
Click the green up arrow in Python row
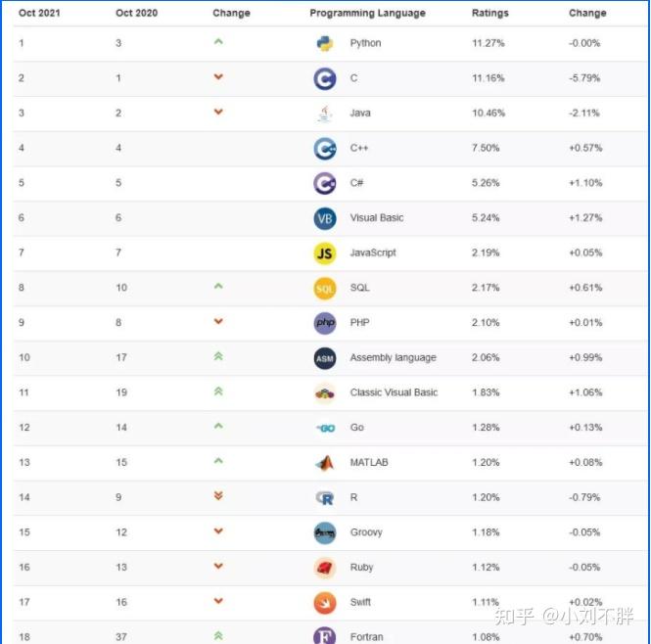pos(218,42)
